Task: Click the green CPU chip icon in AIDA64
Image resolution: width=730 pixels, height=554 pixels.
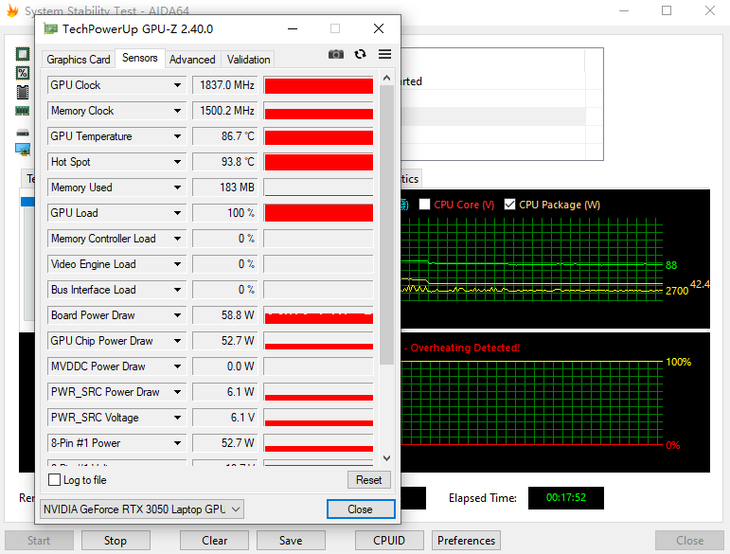Action: point(22,55)
